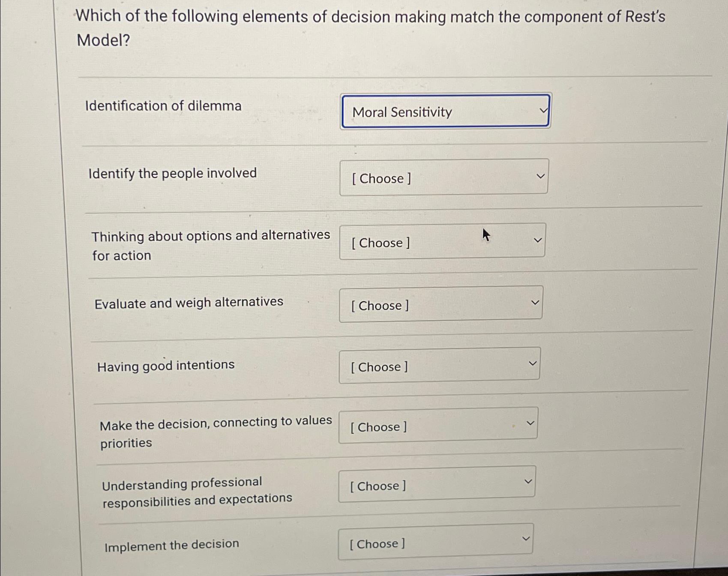
Task: Click the Thinking about options for action label
Action: [x=212, y=245]
